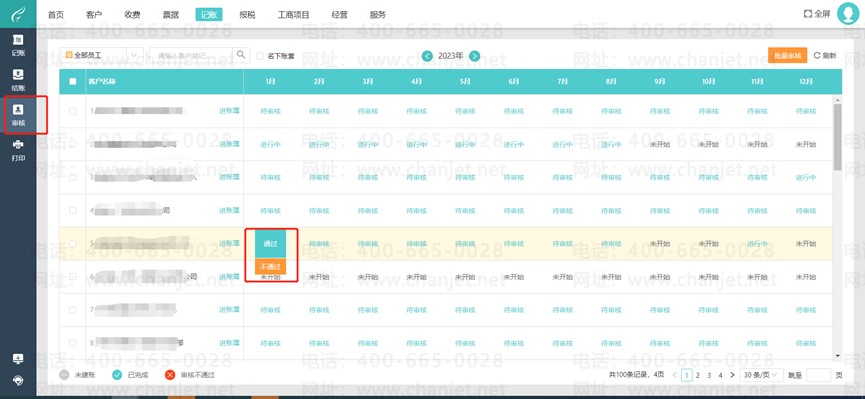Image resolution: width=865 pixels, height=399 pixels.
Task: Go to next year arrow
Action: pyautogui.click(x=474, y=56)
